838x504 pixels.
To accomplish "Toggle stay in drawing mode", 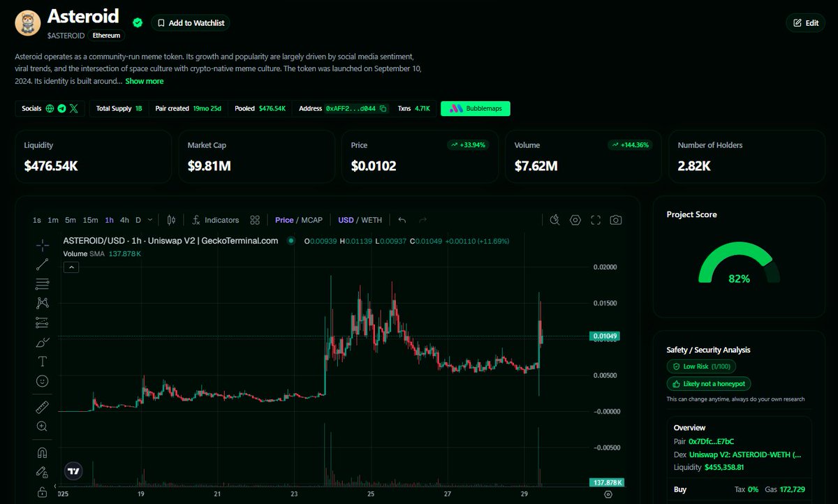I will [43, 472].
